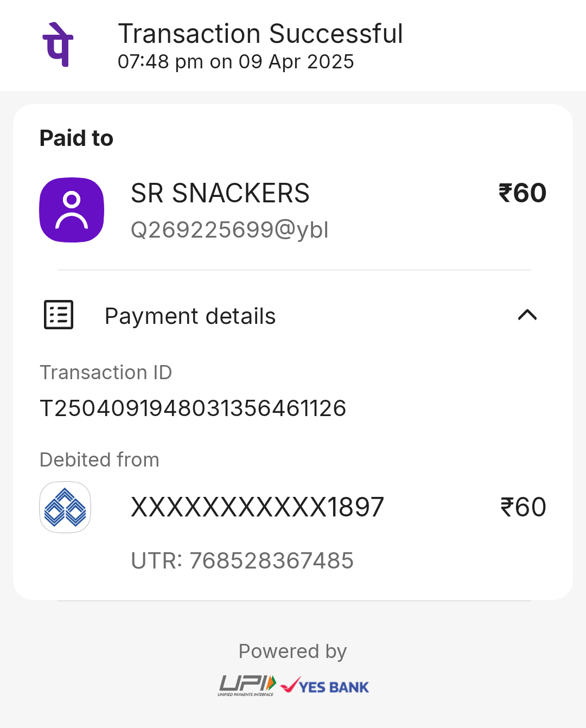586x728 pixels.
Task: Click the transaction ID number T2504091948031356461126
Action: pyautogui.click(x=193, y=408)
